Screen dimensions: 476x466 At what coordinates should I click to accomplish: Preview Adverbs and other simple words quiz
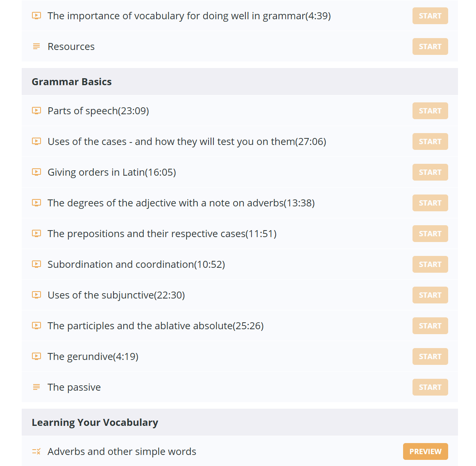point(425,451)
